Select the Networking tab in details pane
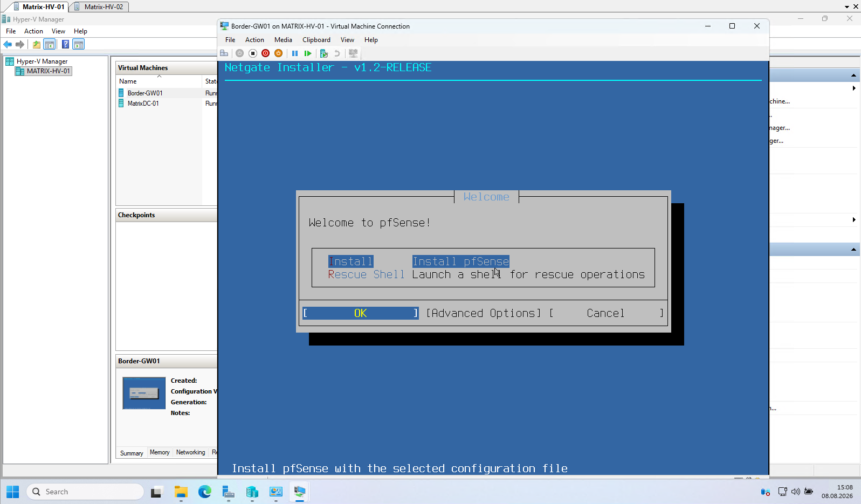 pos(191,453)
